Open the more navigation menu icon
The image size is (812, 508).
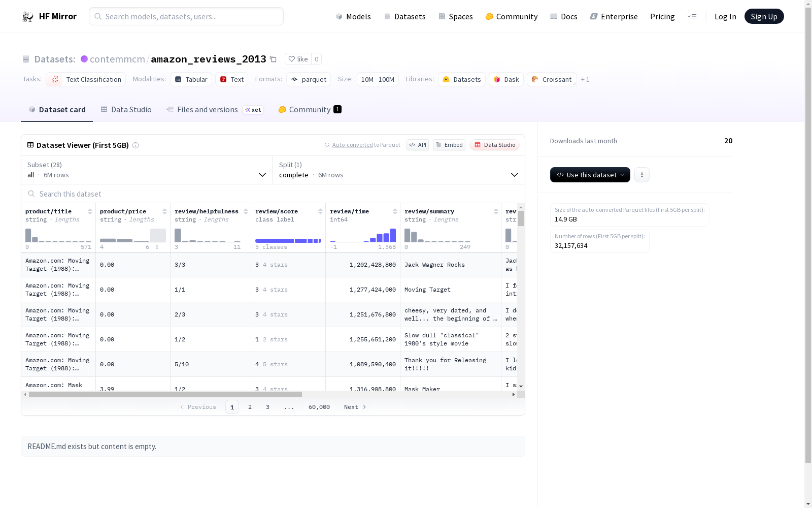coord(692,16)
